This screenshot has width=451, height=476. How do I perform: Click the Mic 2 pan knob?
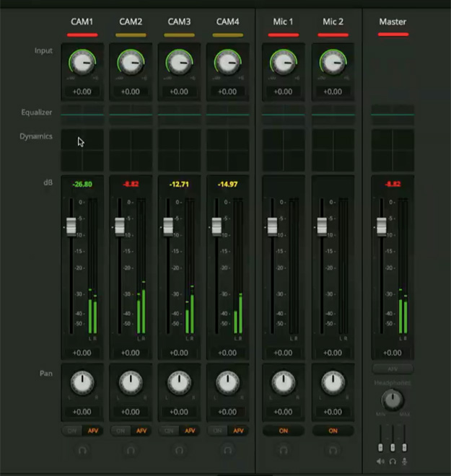(333, 382)
